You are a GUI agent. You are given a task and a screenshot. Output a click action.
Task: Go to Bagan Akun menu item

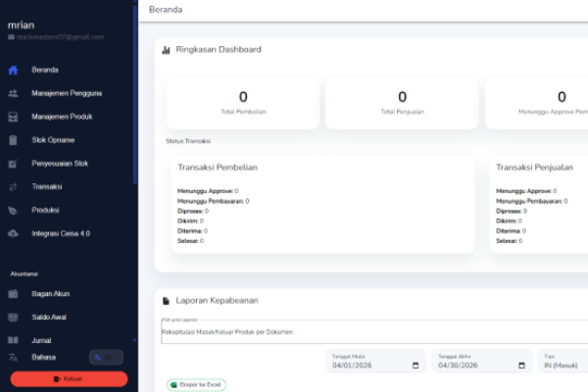51,294
